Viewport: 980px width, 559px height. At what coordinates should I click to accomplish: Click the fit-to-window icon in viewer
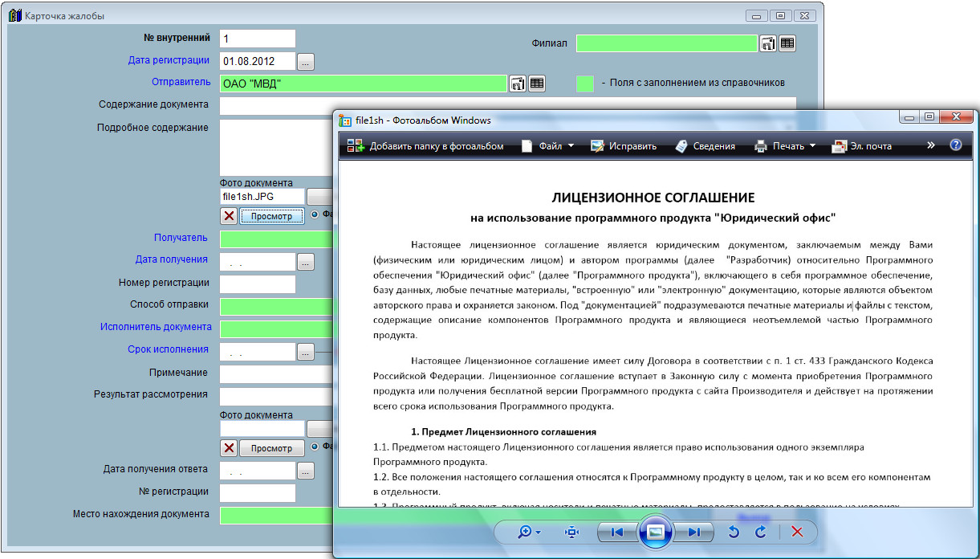pos(571,532)
